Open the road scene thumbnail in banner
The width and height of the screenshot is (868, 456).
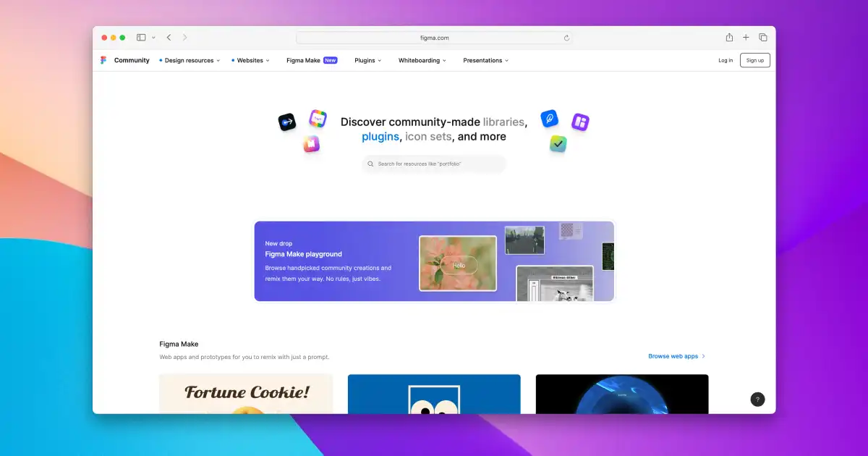(524, 240)
